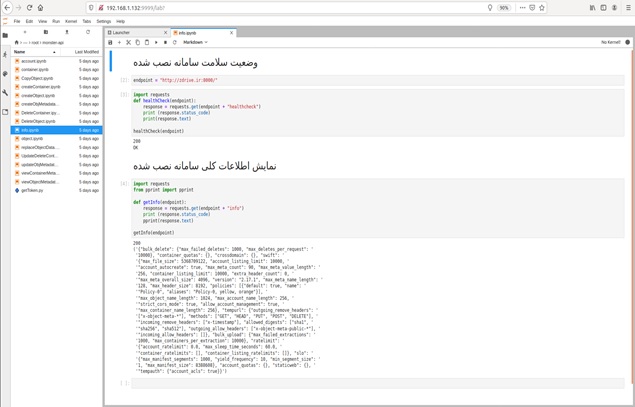
Task: Select viewContainerMeta file in list
Action: [x=56, y=173]
